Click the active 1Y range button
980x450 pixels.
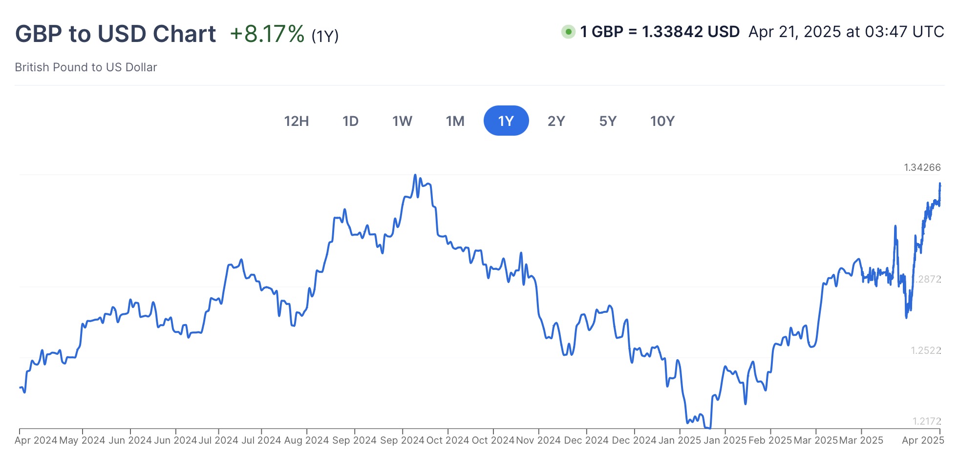[506, 121]
